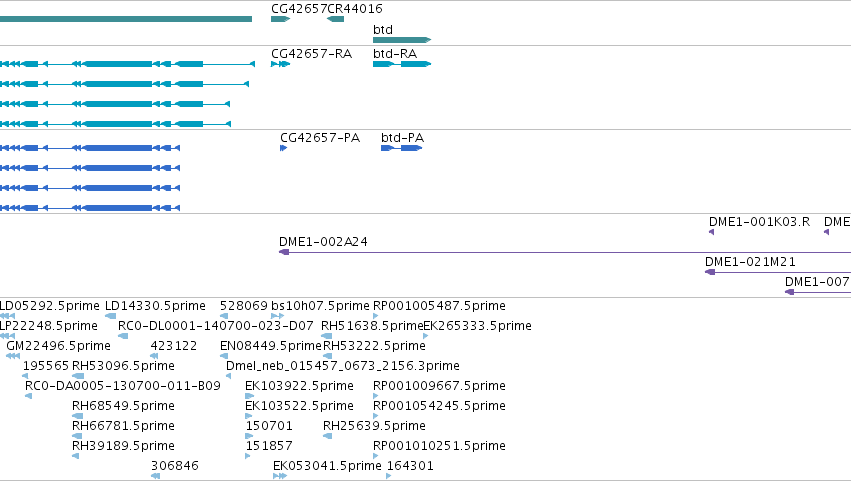The width and height of the screenshot is (851, 481).
Task: Select the DME1-021M21 BAC label
Action: (750, 262)
